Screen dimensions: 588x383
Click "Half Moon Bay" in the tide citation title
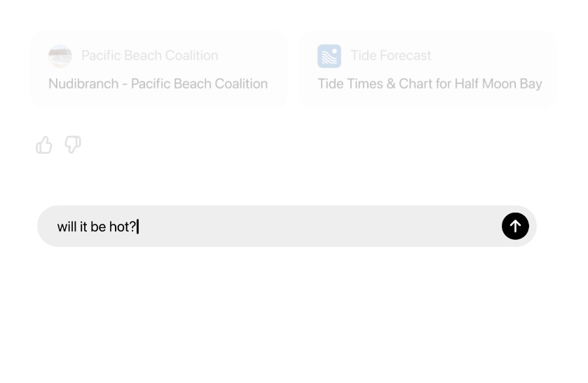(x=498, y=83)
